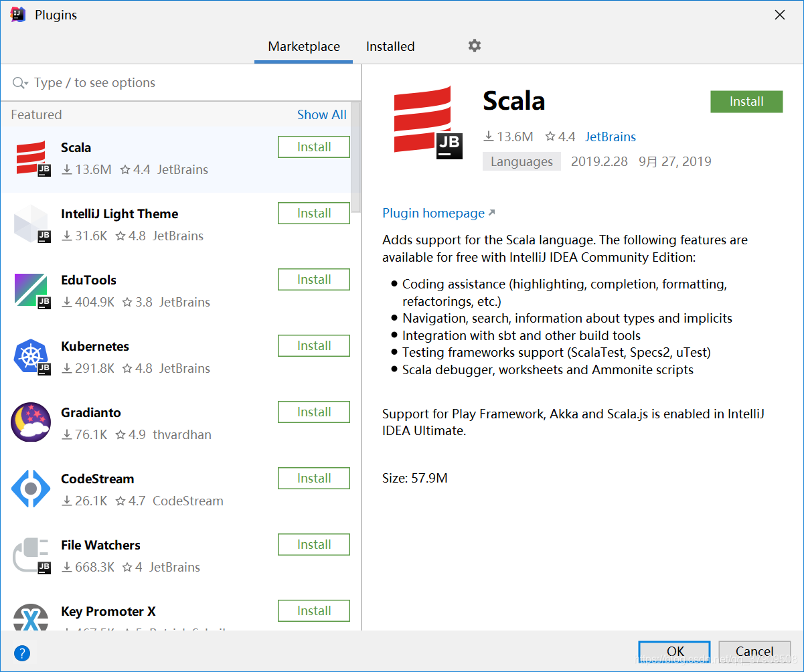The image size is (804, 672).
Task: Click the Kubernetes plugin icon
Action: (31, 357)
